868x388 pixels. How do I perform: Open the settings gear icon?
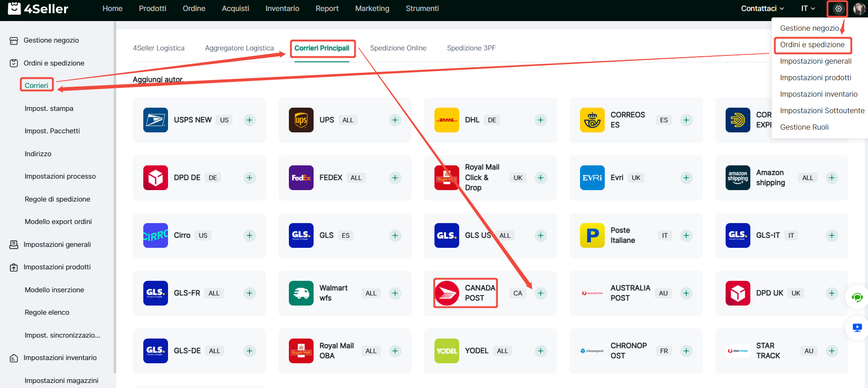(838, 9)
